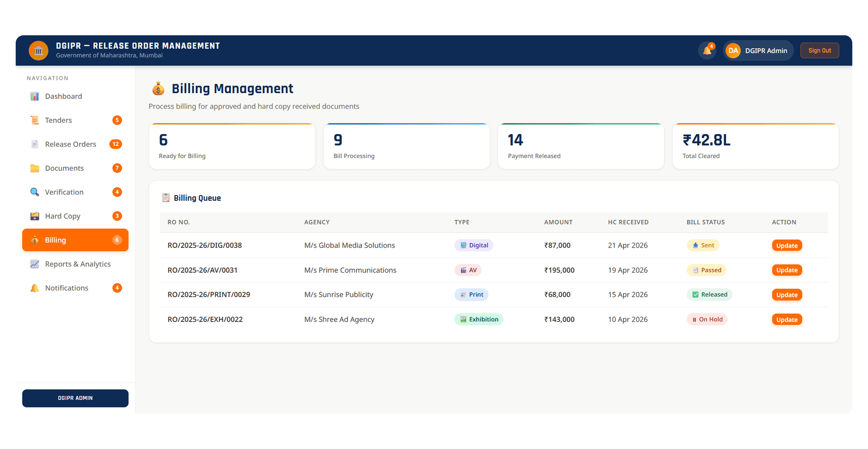Select the Ready for Billing card
This screenshot has width=868, height=449.
232,146
